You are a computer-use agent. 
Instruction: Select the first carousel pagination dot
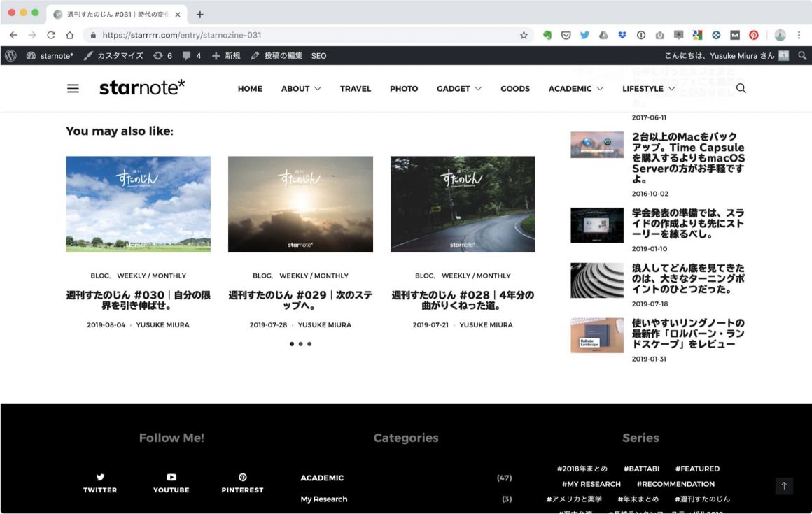(x=291, y=344)
